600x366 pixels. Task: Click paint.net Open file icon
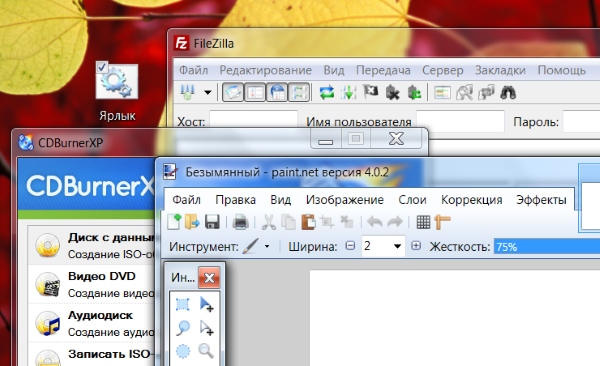click(192, 222)
